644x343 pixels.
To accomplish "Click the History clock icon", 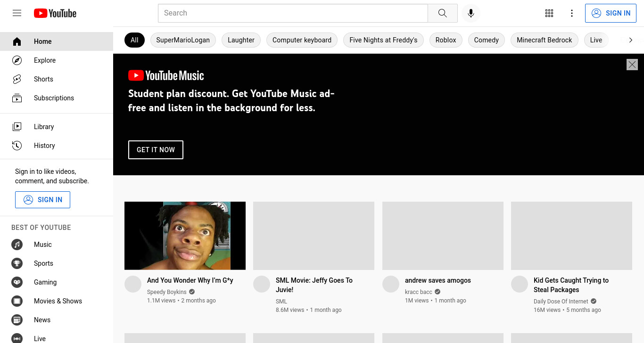I will pos(17,146).
